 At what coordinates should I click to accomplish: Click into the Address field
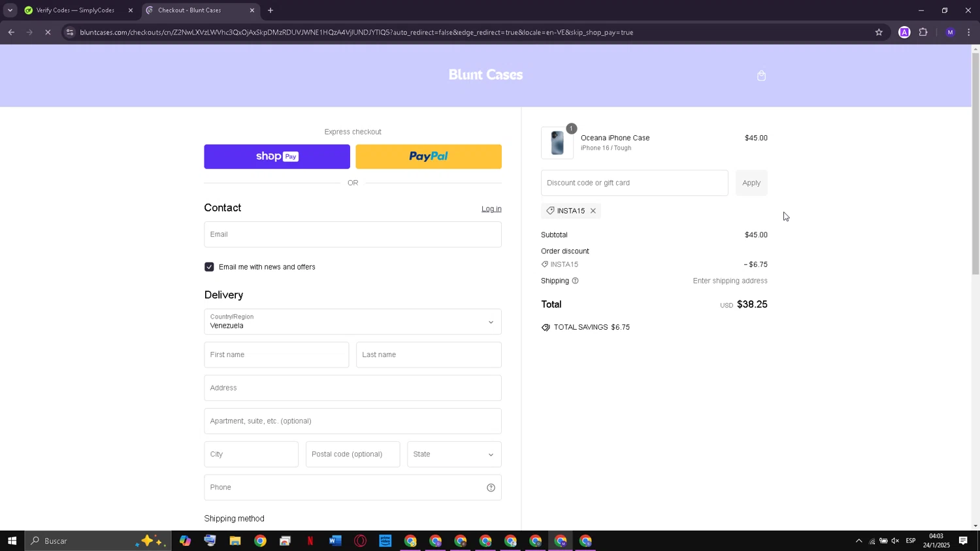pyautogui.click(x=353, y=388)
